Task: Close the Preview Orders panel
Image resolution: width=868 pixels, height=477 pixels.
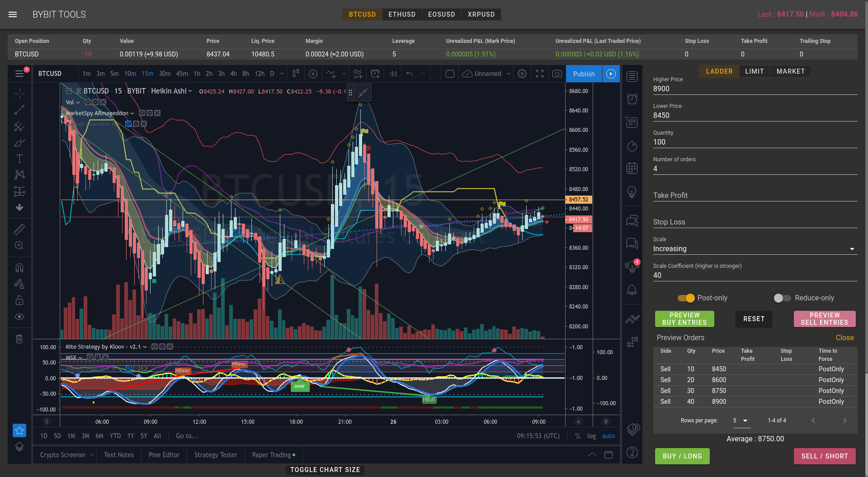Action: point(844,338)
